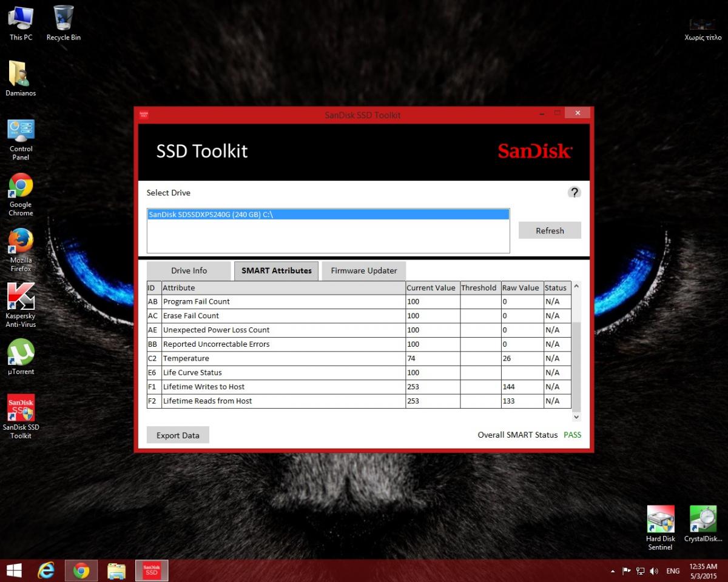Select the Unexpected Power Loss Count row
This screenshot has width=728, height=582.
[x=359, y=330]
